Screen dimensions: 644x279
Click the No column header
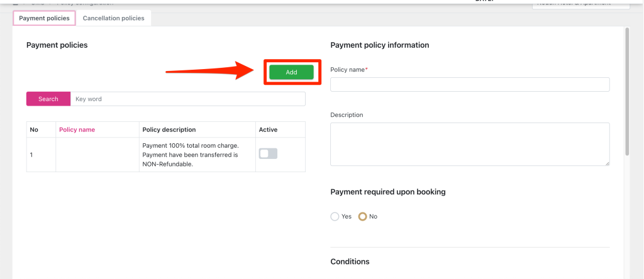[x=35, y=129]
